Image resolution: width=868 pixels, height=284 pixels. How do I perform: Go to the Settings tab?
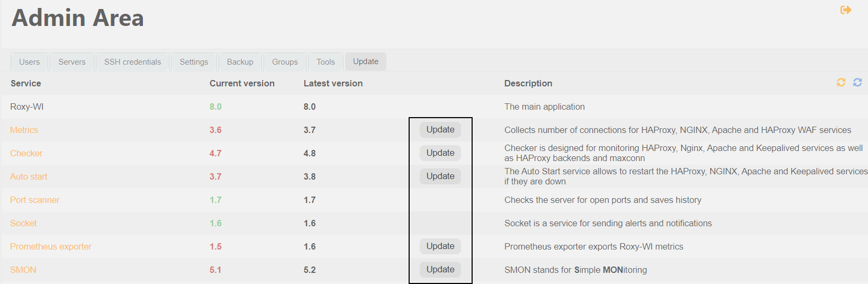pyautogui.click(x=194, y=62)
